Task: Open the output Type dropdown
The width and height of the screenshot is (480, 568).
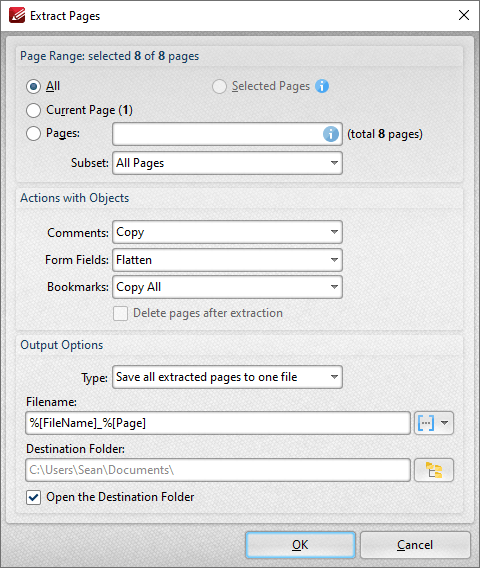Action: coord(227,377)
